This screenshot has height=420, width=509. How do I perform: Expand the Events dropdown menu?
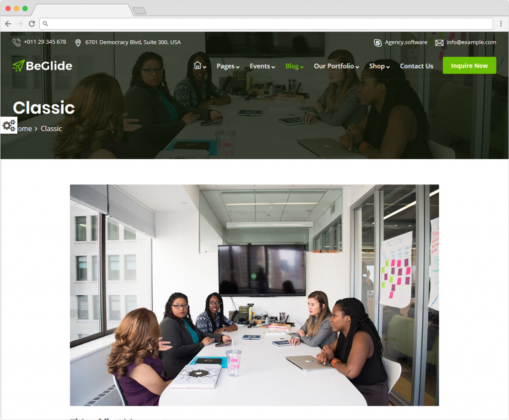point(262,66)
